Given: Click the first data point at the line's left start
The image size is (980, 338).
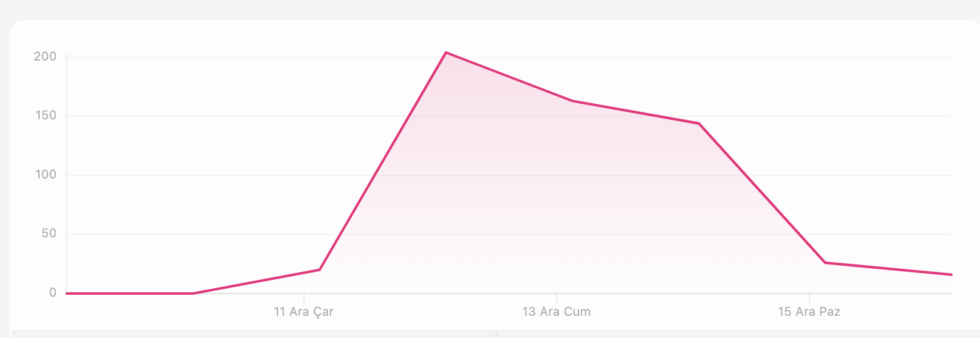Looking at the screenshot, I should [67, 293].
